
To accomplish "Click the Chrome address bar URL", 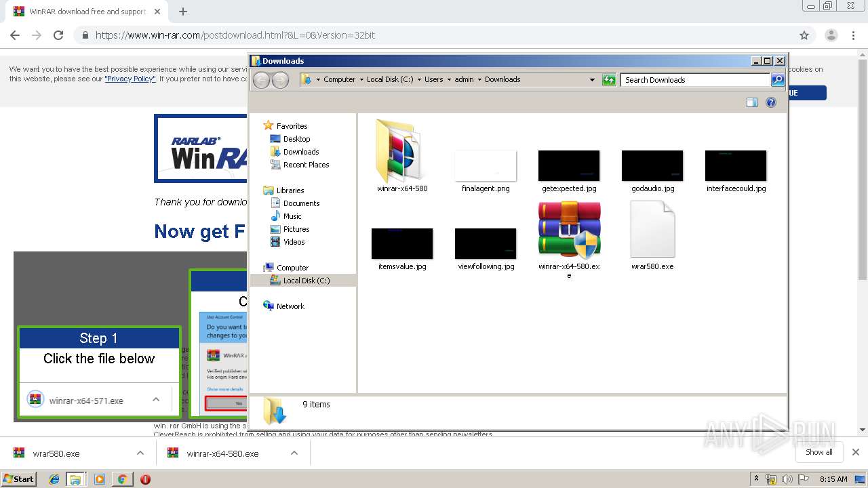I will (x=235, y=35).
